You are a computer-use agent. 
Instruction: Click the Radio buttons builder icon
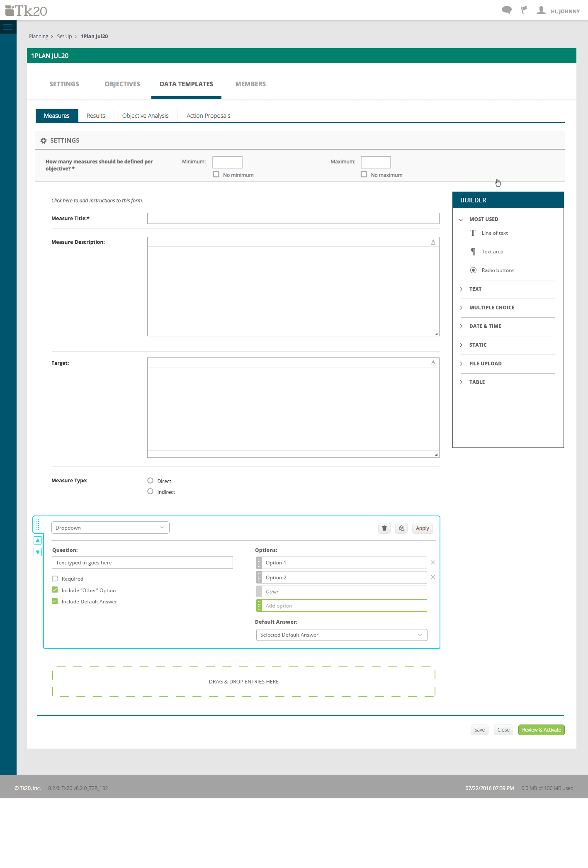473,270
